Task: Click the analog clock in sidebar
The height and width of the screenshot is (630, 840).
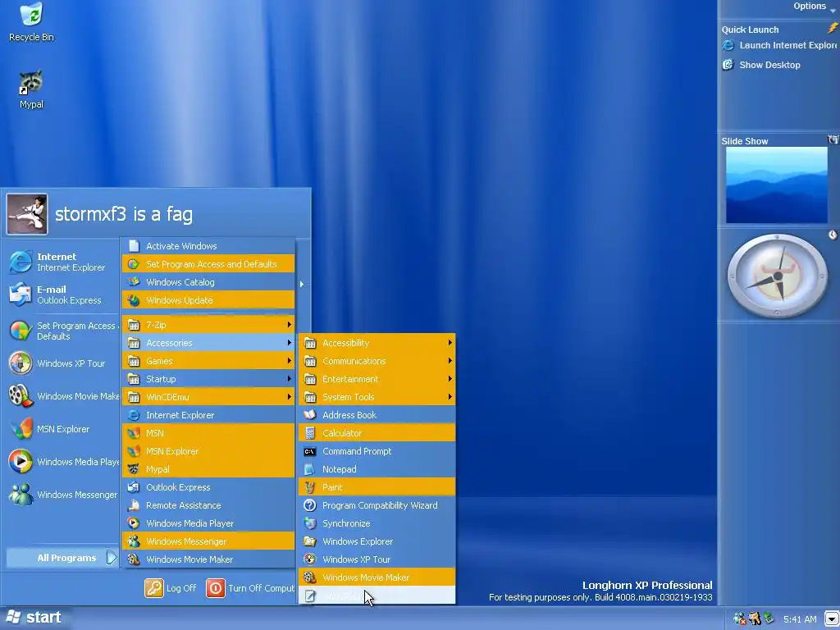Action: pos(777,276)
